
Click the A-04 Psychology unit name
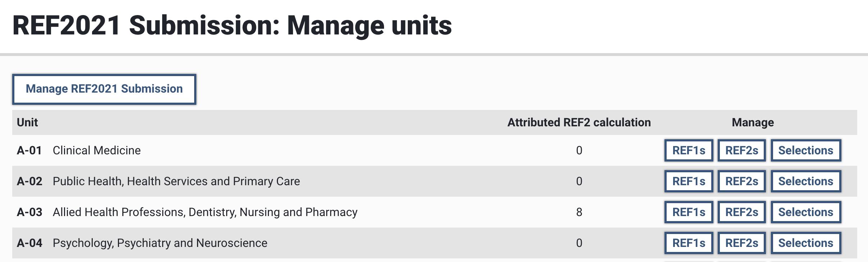pyautogui.click(x=160, y=243)
